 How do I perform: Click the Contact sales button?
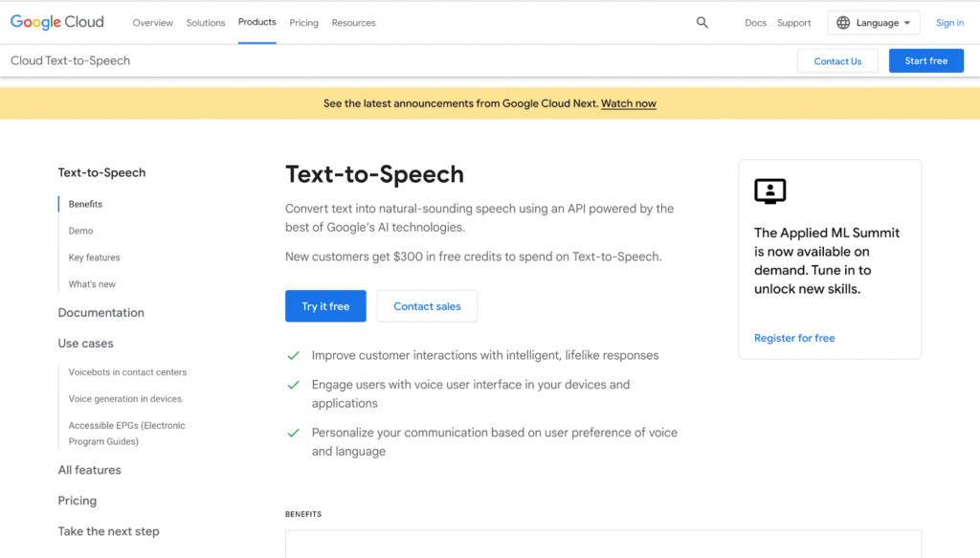pos(427,306)
